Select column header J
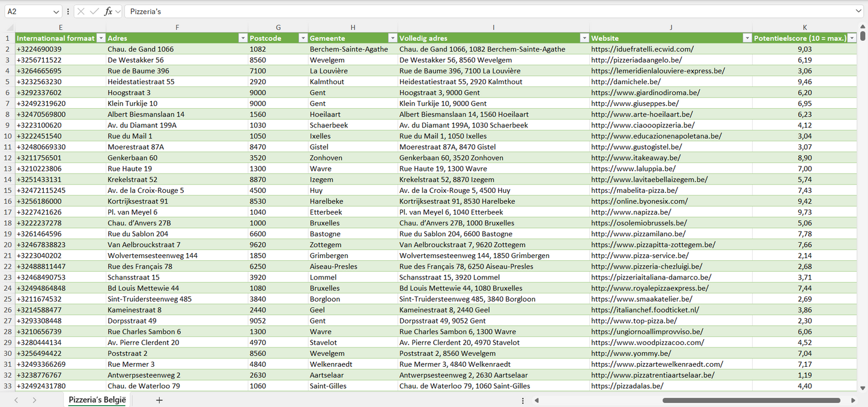Viewport: 868px width, 407px height. [670, 28]
